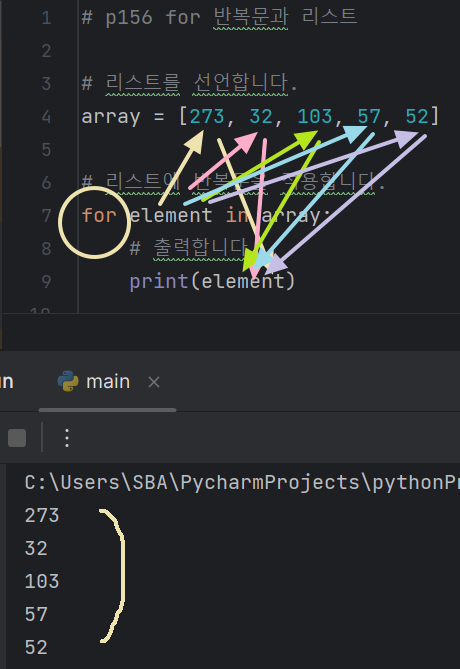
Task: Open the three-dot more options menu
Action: click(67, 438)
